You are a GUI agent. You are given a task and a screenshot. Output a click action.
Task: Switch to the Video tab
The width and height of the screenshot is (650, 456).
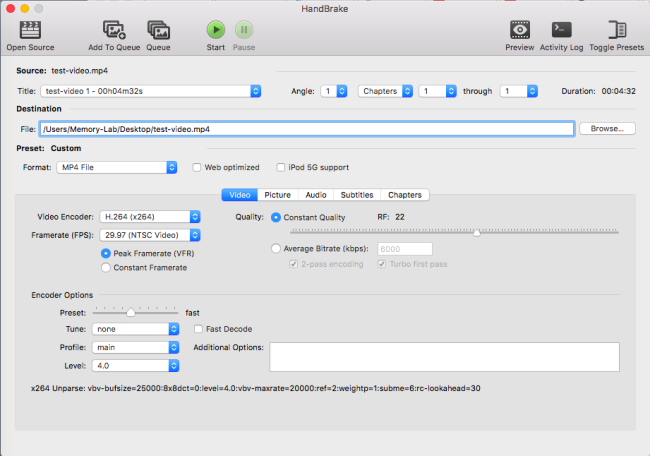240,195
